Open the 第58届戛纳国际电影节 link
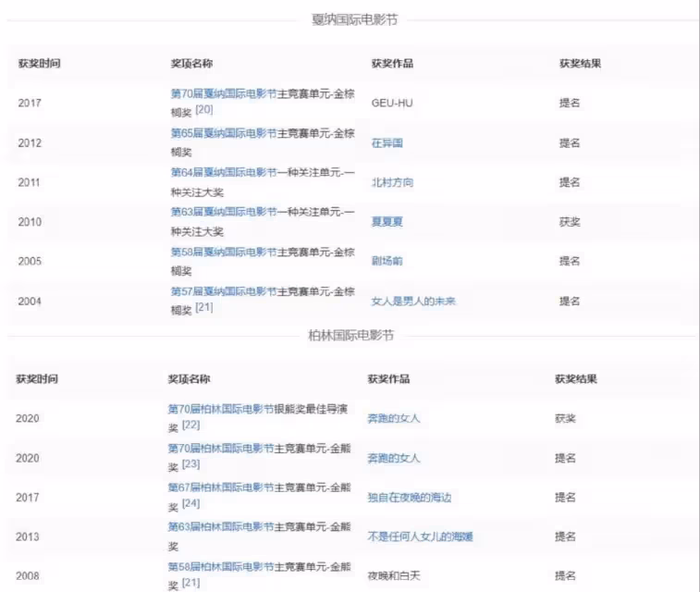The width and height of the screenshot is (700, 592). [x=224, y=252]
